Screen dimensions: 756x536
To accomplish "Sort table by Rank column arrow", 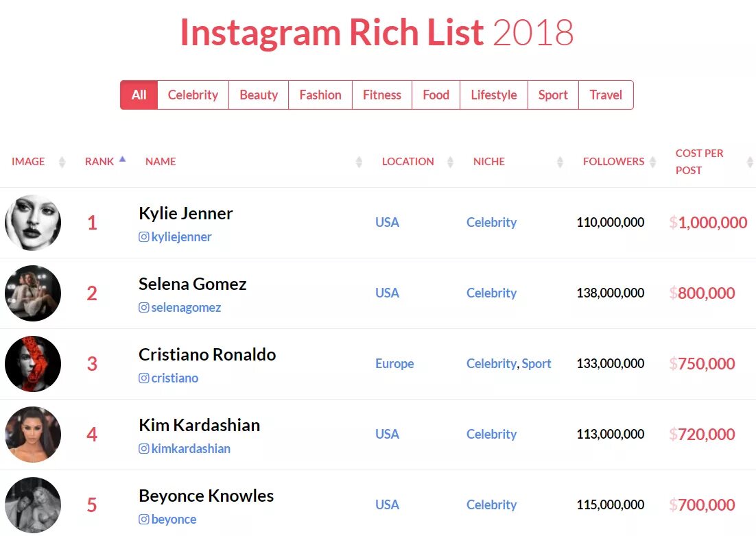I will pos(122,159).
